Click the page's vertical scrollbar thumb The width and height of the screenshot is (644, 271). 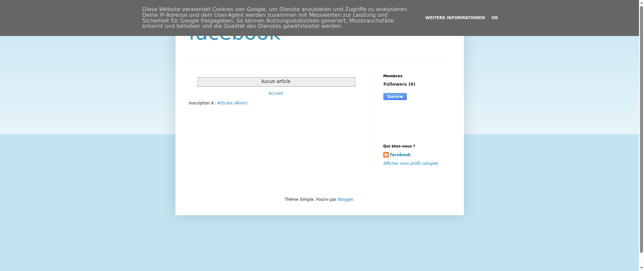[641, 129]
